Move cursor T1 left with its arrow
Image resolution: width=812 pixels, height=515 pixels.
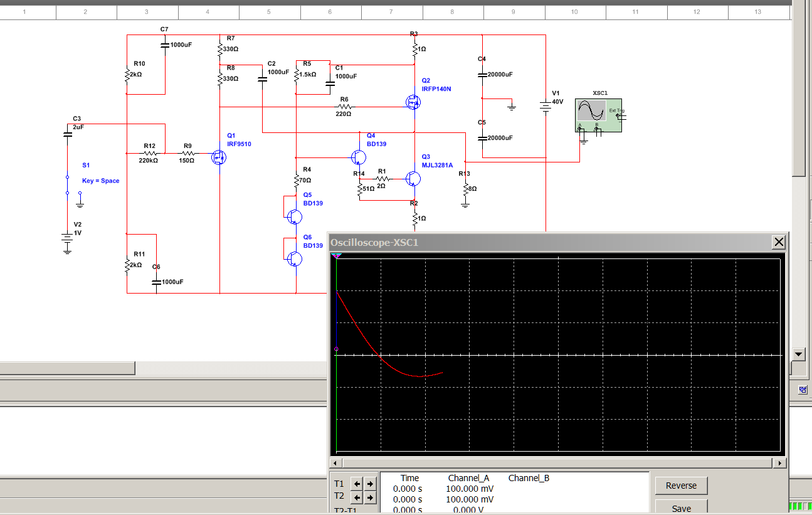356,484
